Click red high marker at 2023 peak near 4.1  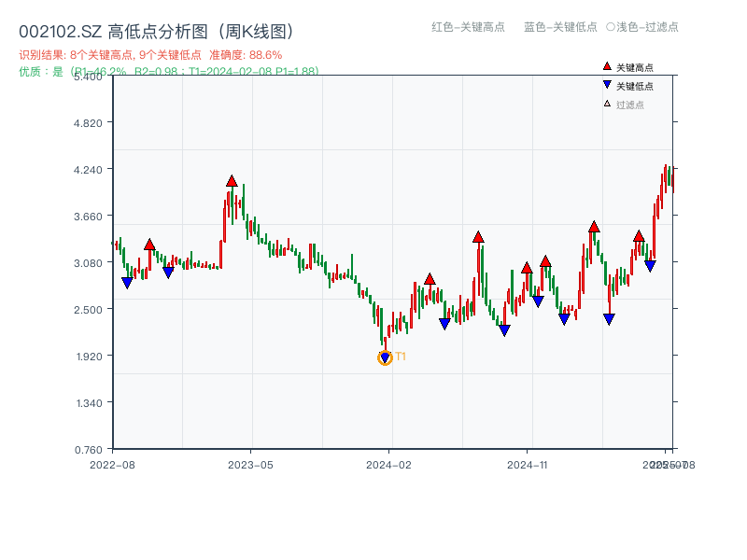click(x=232, y=181)
